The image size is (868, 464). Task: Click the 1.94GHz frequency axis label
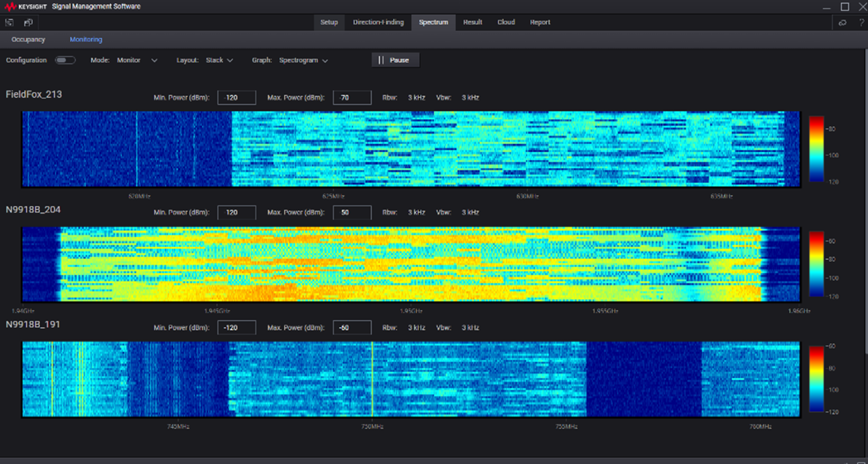tap(23, 311)
